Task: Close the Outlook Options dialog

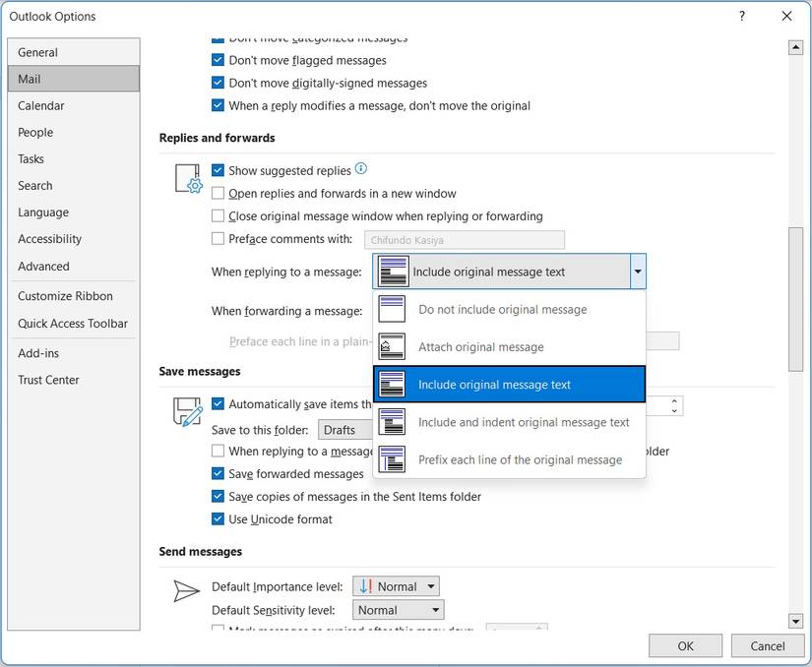Action: coord(786,16)
